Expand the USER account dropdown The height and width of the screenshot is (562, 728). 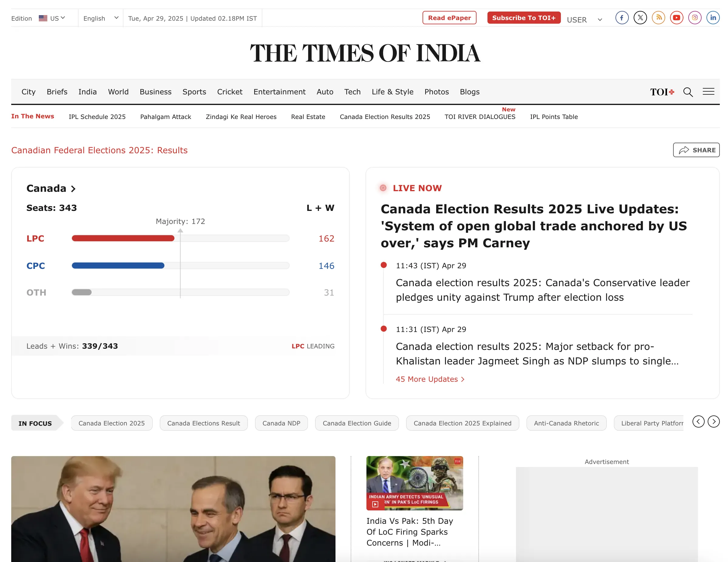pyautogui.click(x=585, y=20)
